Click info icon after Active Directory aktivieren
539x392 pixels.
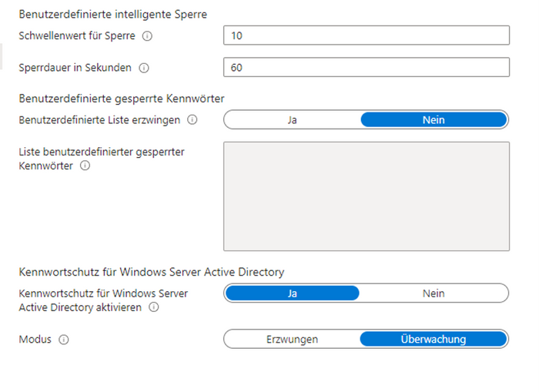[x=154, y=307]
